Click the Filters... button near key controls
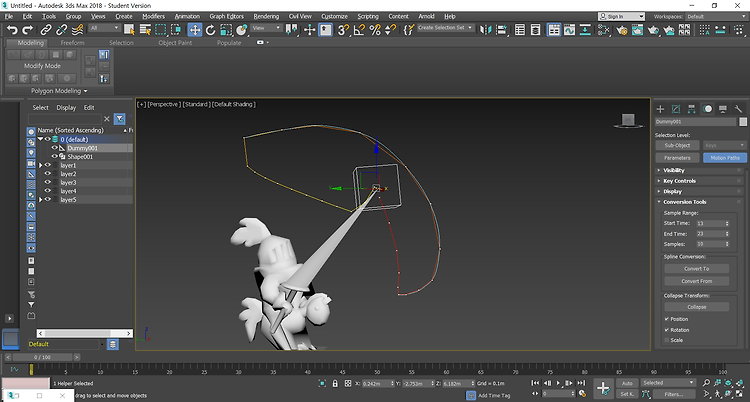This screenshot has width=750, height=402. click(x=673, y=394)
